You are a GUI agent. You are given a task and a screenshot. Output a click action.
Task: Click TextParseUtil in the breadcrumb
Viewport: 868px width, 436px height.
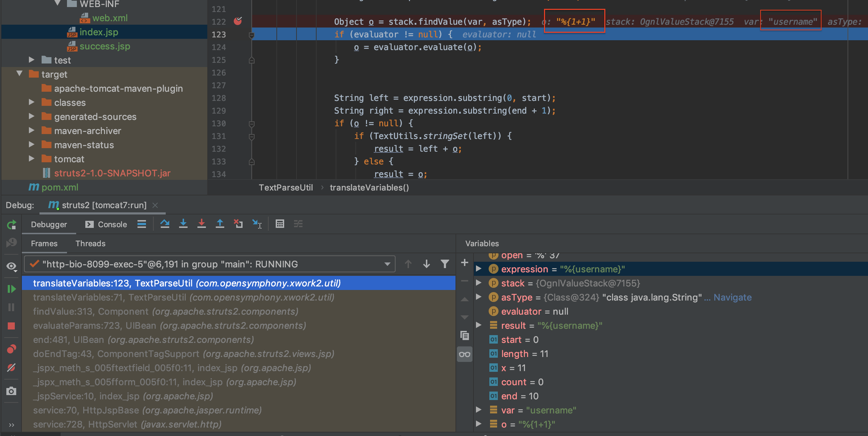(286, 188)
